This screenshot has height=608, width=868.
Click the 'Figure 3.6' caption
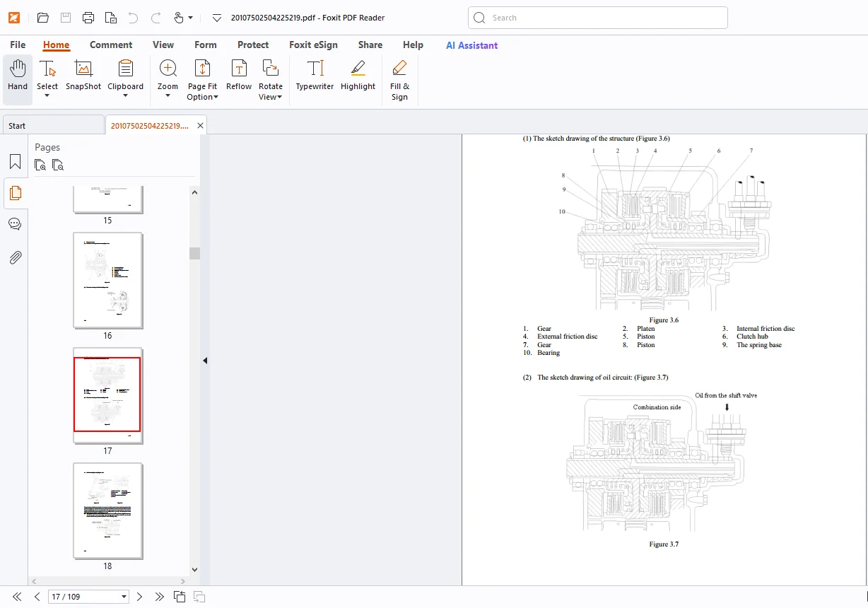tap(664, 320)
